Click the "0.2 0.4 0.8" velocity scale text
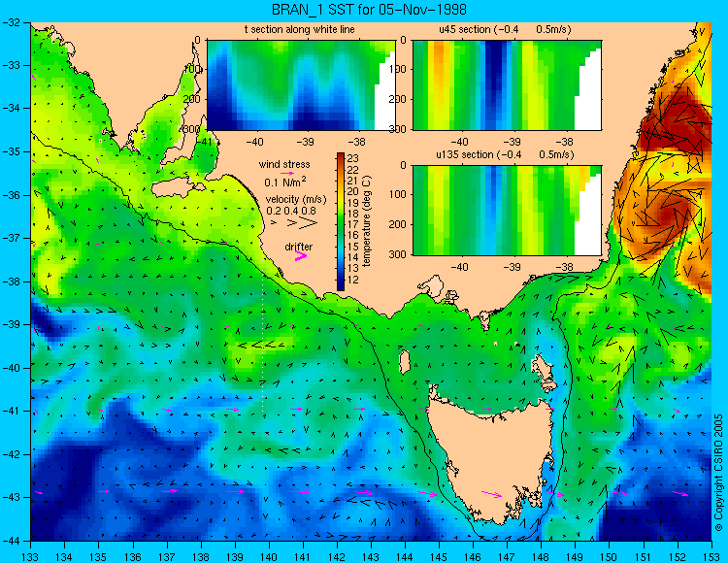This screenshot has width=728, height=563. pyautogui.click(x=291, y=211)
